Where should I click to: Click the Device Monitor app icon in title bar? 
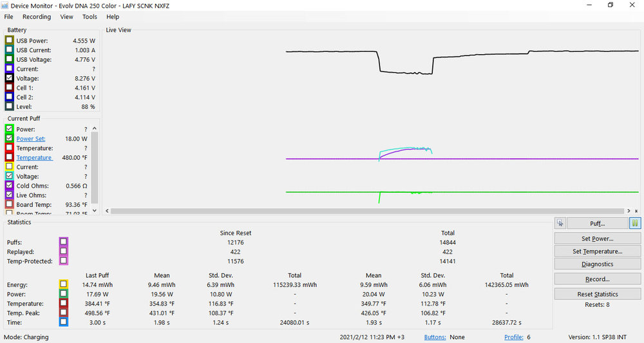point(5,5)
